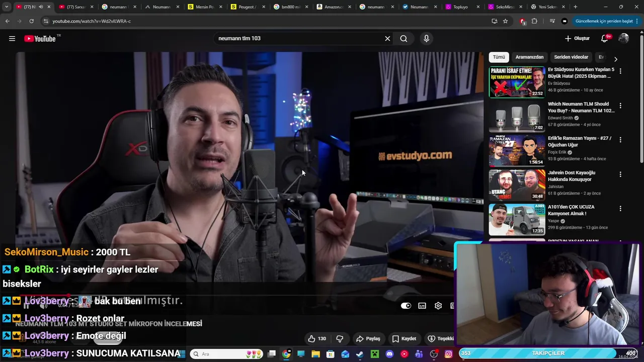Mute the first YouTube tab via speaker icon
The image size is (644, 362).
coord(41,7)
